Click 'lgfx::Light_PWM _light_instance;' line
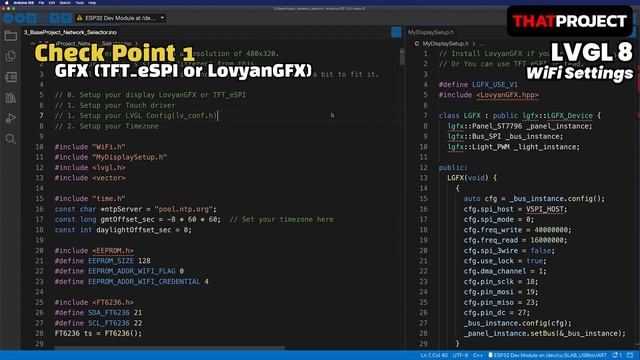This screenshot has height=360, width=640. (x=513, y=147)
